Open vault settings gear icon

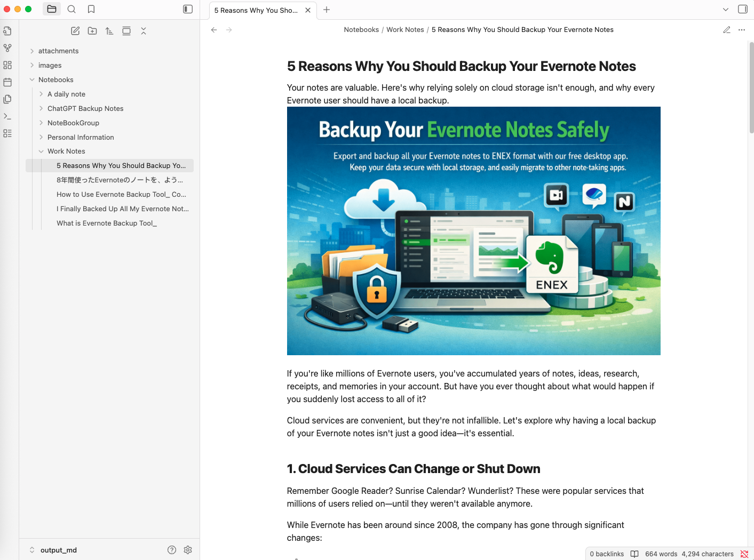coord(188,550)
